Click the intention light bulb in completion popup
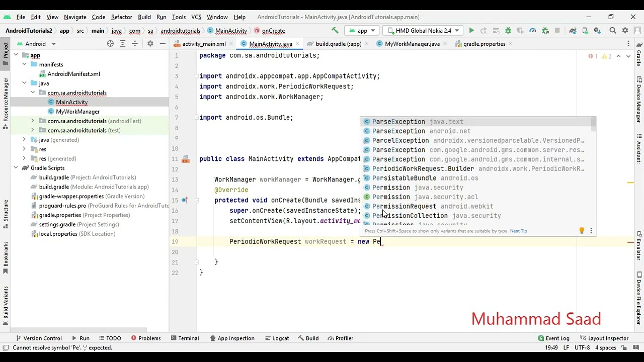Screen dimensions: 644x362 point(582,231)
